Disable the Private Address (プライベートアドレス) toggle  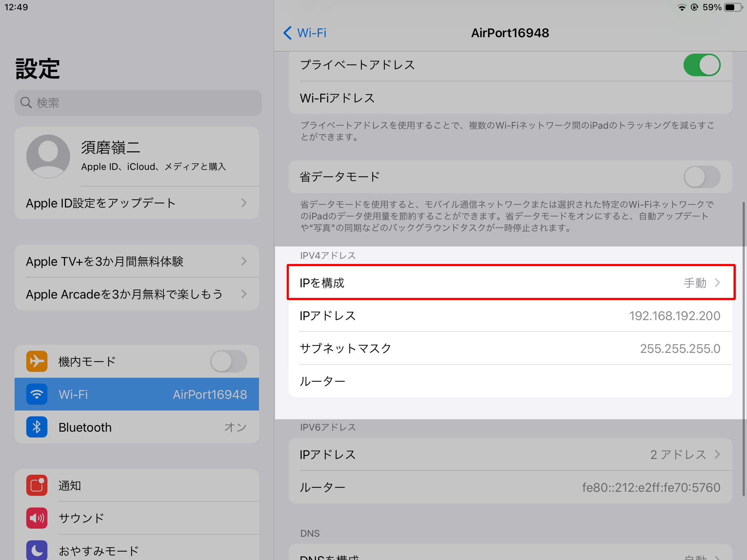pyautogui.click(x=701, y=65)
